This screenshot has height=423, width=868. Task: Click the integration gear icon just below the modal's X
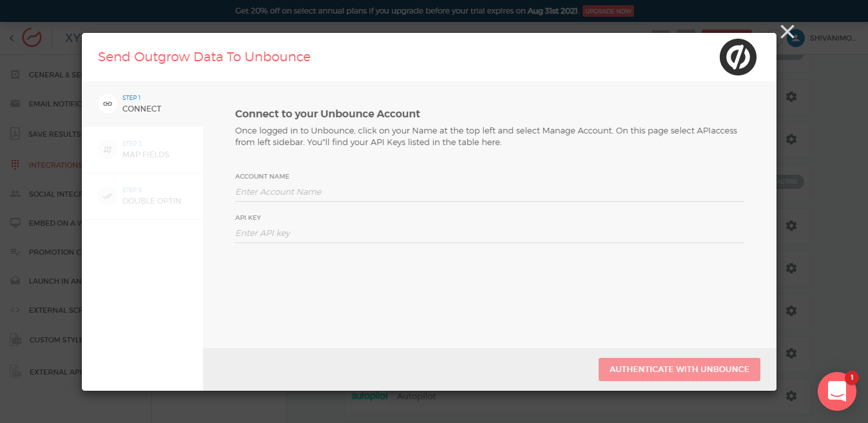click(x=791, y=96)
